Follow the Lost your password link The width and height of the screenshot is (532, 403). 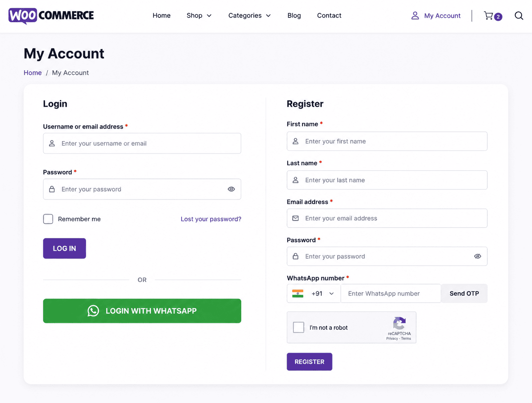(211, 219)
